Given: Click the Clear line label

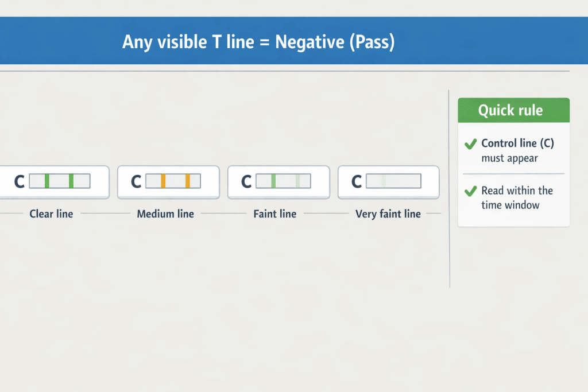Looking at the screenshot, I should click(x=51, y=214).
